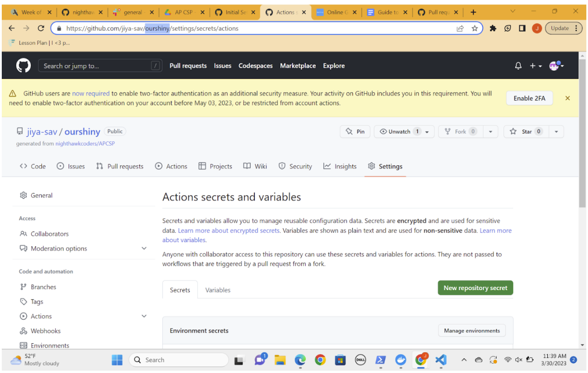Open the Star lists dropdown arrow
Screen dimensions: 588x373
click(556, 131)
